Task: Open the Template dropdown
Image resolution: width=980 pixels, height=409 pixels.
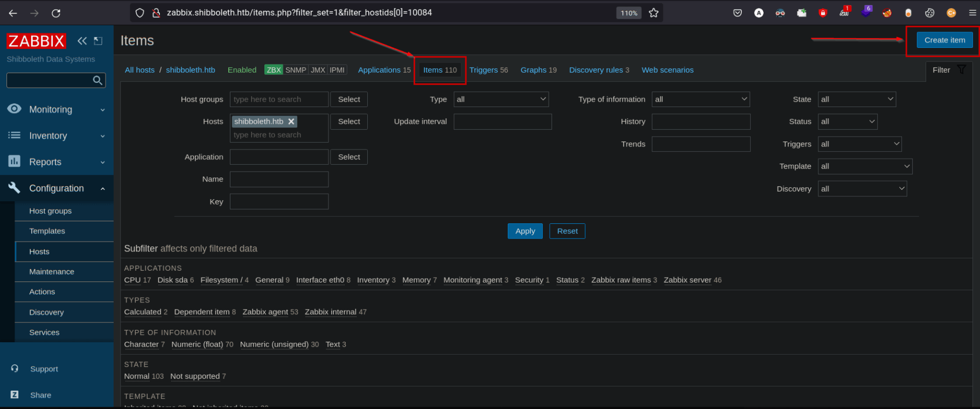Action: click(x=865, y=166)
